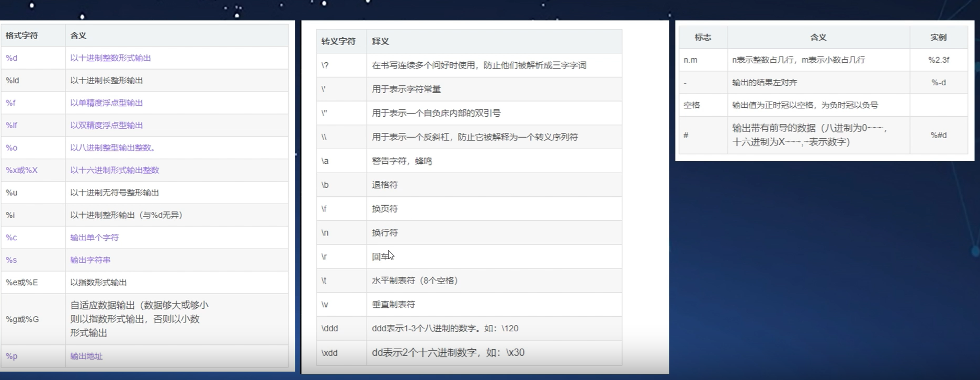
Task: Select the 标志 column header
Action: point(702,38)
